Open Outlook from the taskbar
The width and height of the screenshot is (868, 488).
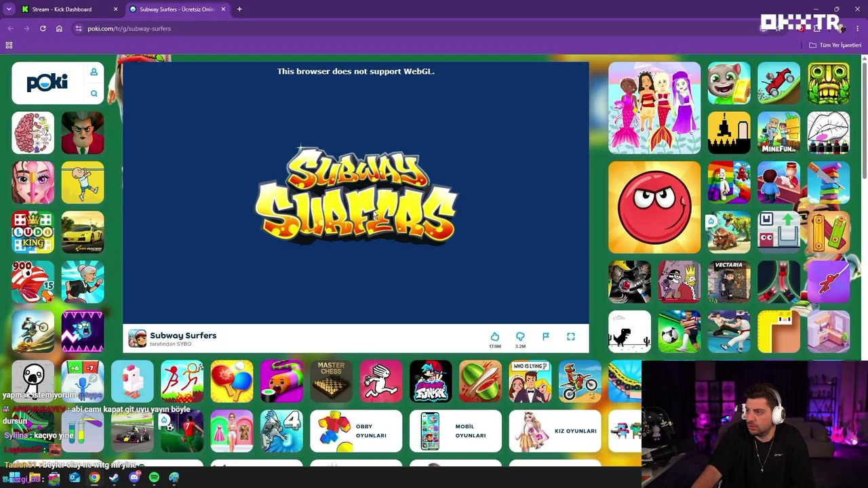point(75,478)
